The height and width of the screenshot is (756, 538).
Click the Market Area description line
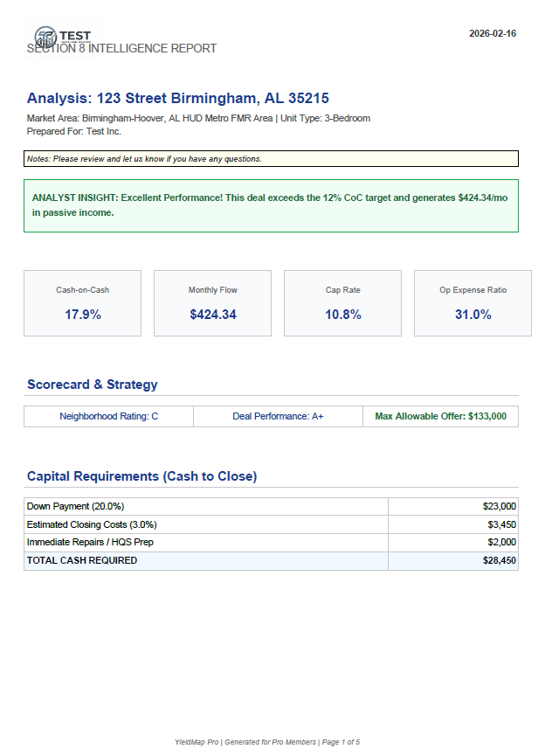(198, 118)
